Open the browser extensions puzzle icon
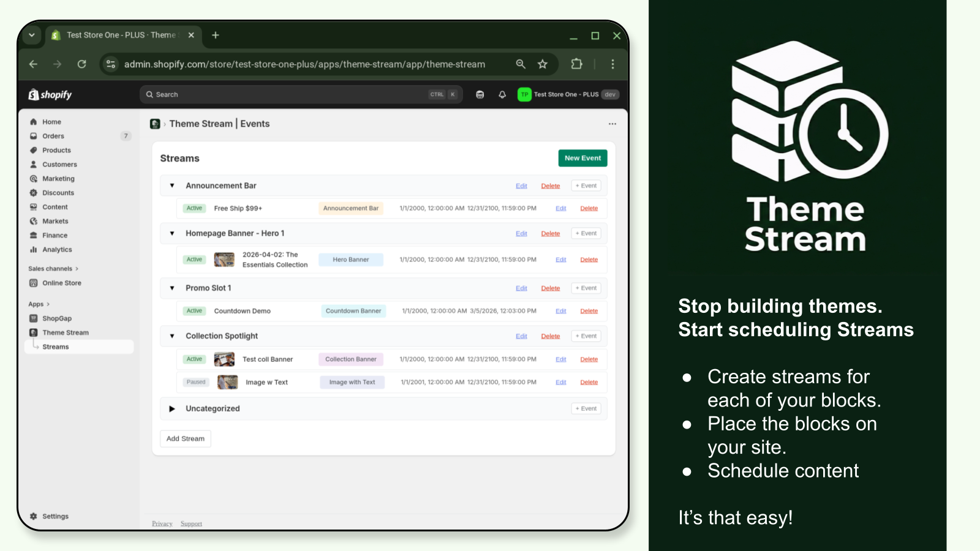This screenshot has width=980, height=551. [x=576, y=64]
